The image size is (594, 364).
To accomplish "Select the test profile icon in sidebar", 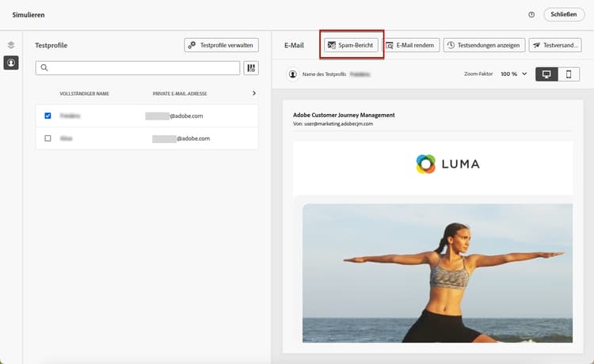I will click(x=11, y=63).
